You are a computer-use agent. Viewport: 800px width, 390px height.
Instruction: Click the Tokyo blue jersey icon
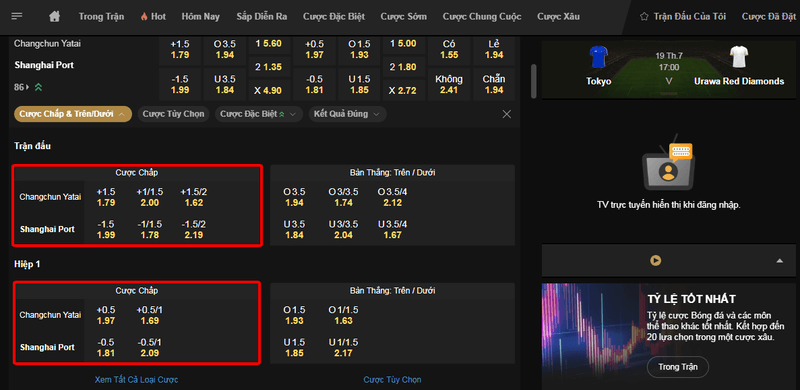coord(599,57)
